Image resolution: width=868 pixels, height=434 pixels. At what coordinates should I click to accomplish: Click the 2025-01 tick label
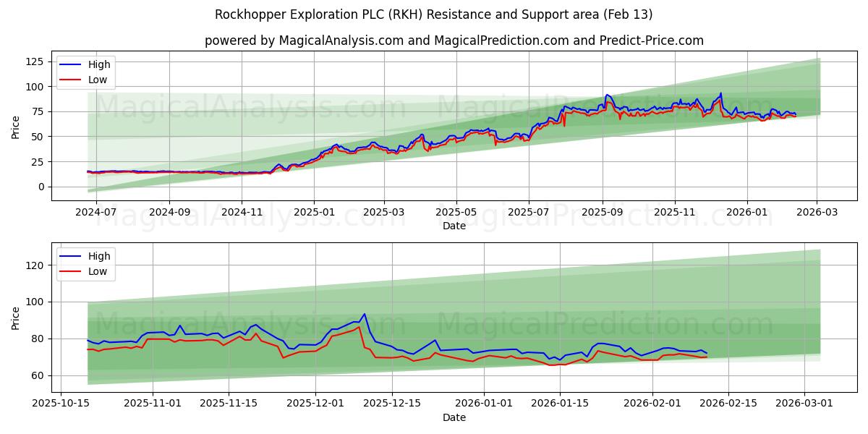pyautogui.click(x=314, y=213)
